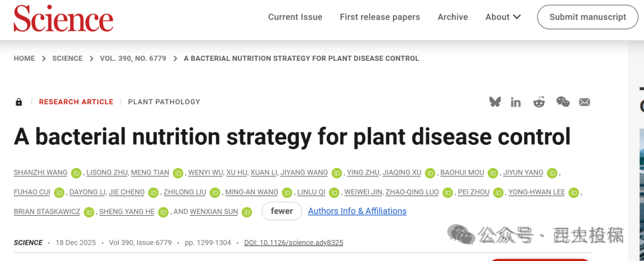Open Current Issue page
This screenshot has width=644, height=261.
295,17
